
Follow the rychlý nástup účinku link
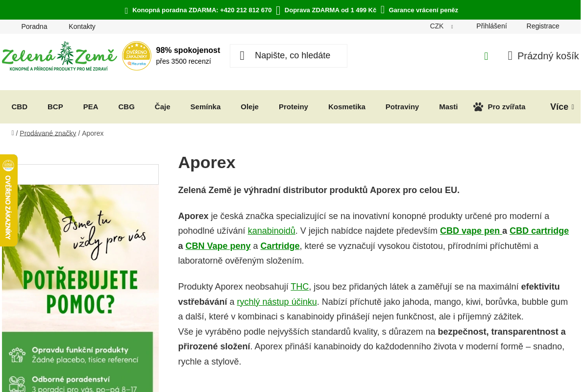click(x=277, y=302)
